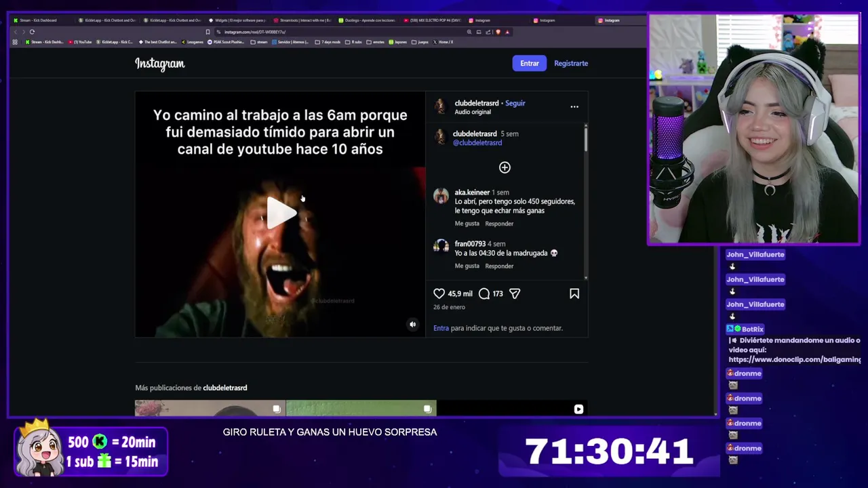
Task: Like the post with the heart icon
Action: coord(439,293)
